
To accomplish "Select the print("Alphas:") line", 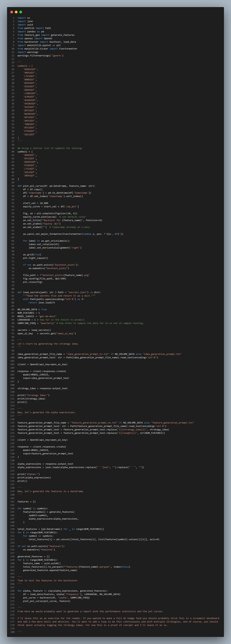I will click(x=29, y=474).
